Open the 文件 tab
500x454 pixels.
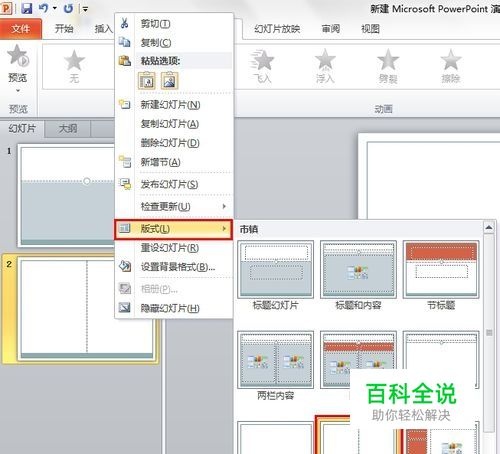21,29
